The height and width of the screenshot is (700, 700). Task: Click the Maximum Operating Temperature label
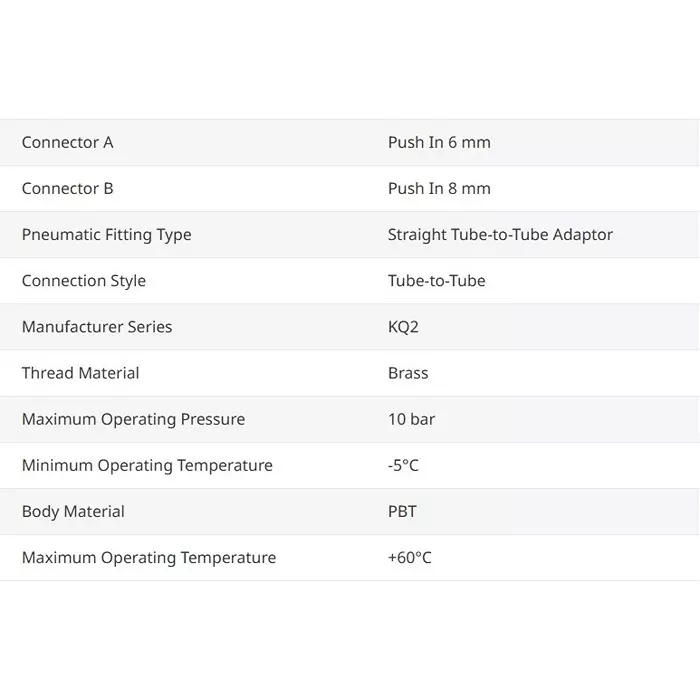point(149,557)
